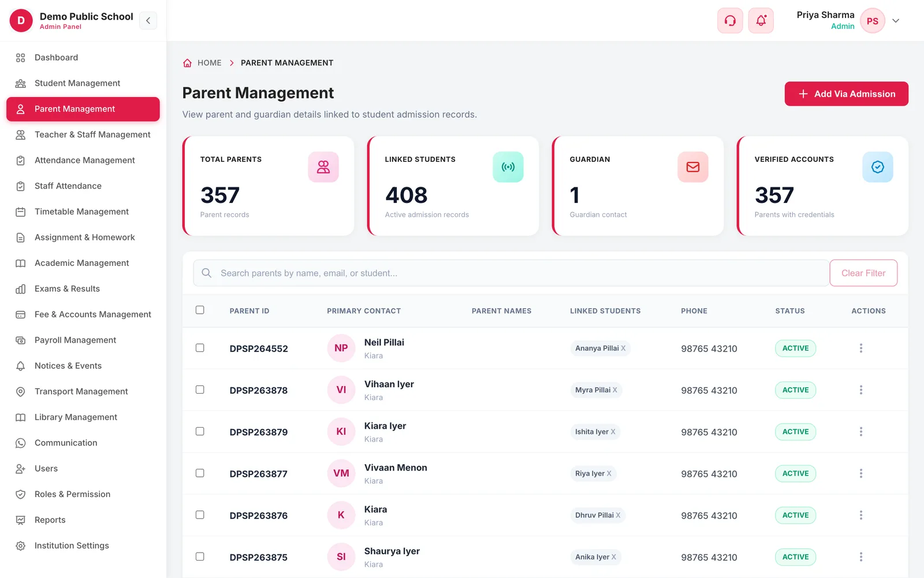Click the Guardian card envelope icon

point(693,167)
